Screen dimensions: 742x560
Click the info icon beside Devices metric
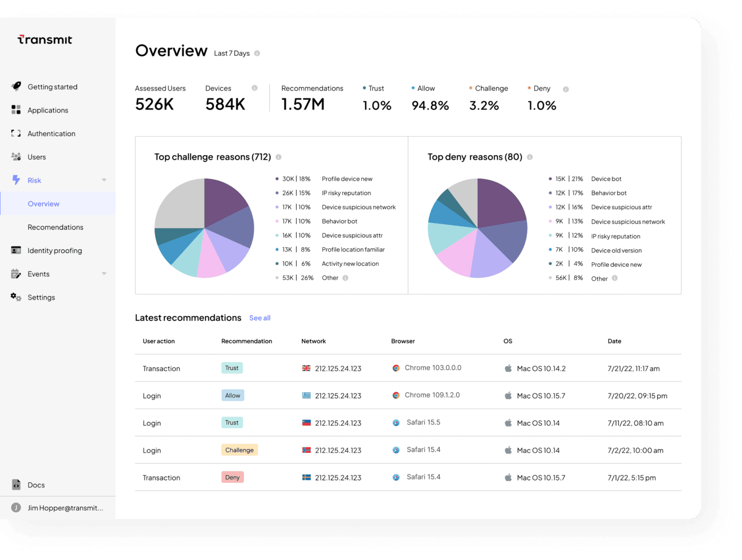255,88
